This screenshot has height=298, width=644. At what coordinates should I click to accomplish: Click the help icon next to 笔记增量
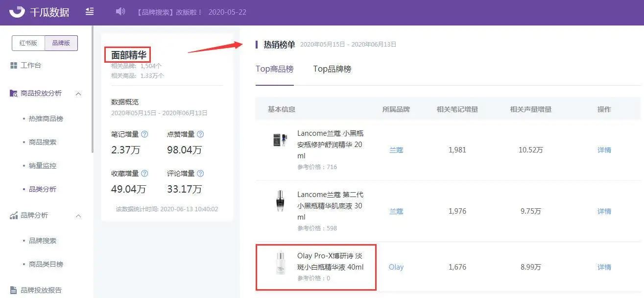(x=144, y=134)
